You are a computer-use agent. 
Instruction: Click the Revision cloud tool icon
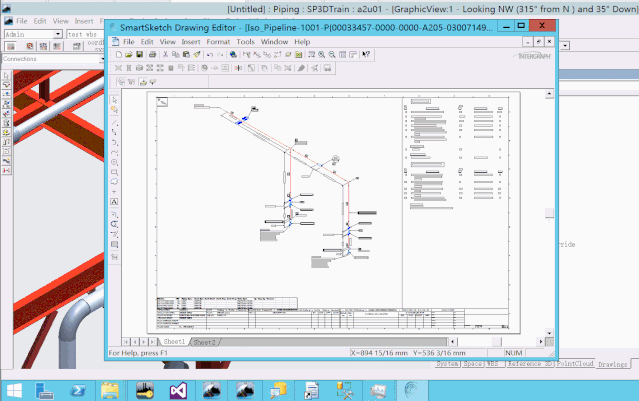[x=115, y=182]
